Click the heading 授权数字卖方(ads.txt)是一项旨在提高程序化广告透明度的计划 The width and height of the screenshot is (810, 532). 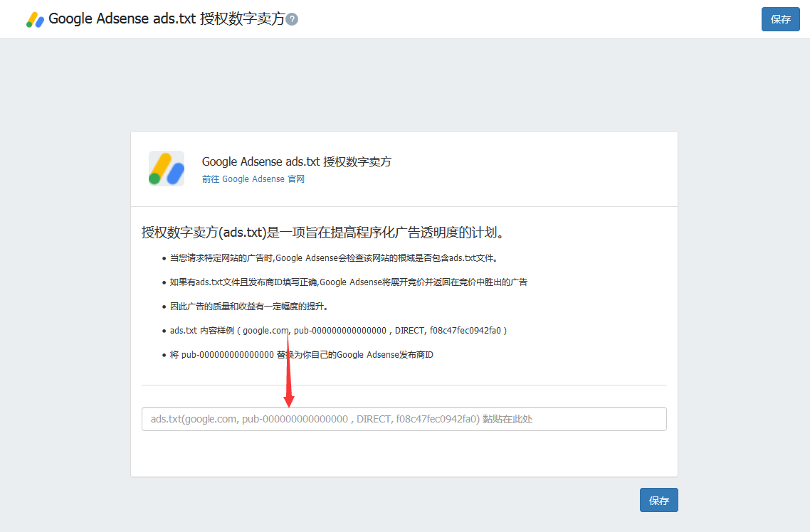click(323, 232)
